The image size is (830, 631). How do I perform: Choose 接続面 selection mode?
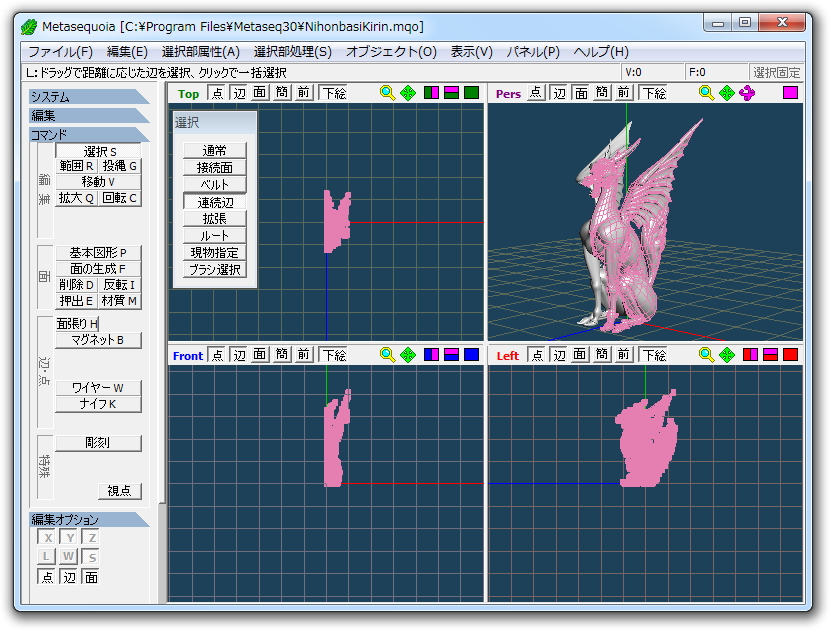click(x=214, y=168)
